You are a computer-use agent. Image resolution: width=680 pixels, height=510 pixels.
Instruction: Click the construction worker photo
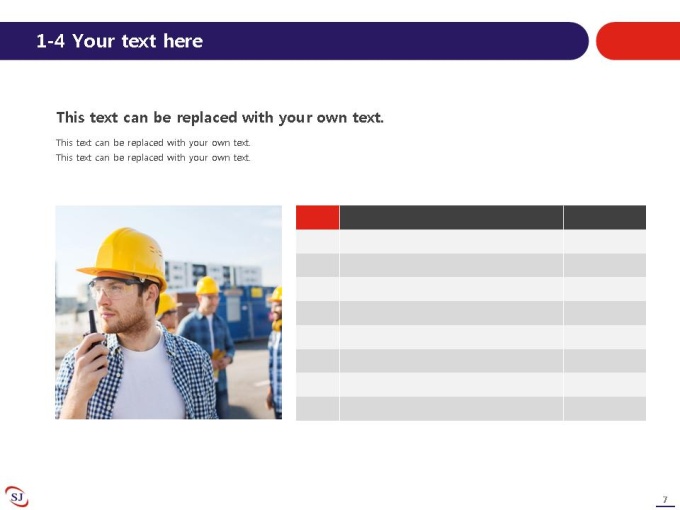pyautogui.click(x=168, y=312)
